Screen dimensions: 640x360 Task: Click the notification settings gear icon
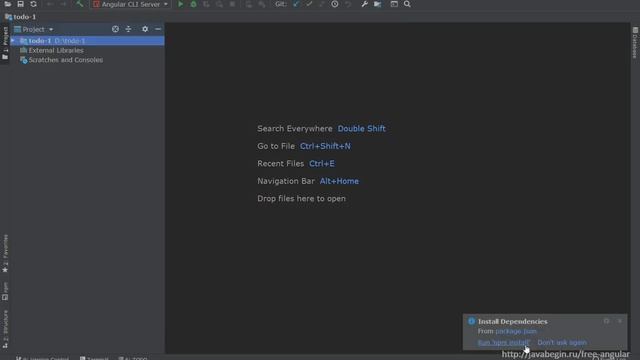[x=607, y=321]
